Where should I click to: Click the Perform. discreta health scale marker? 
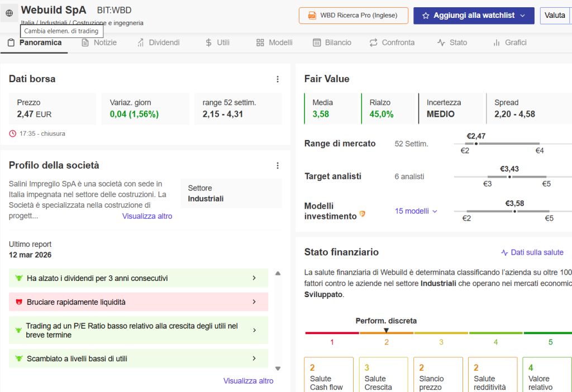coord(386,331)
